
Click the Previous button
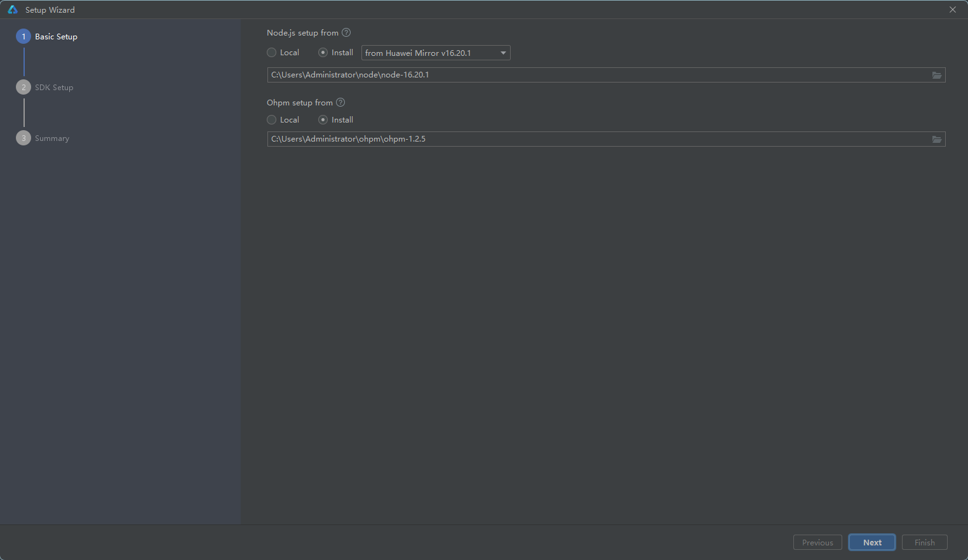pyautogui.click(x=817, y=542)
